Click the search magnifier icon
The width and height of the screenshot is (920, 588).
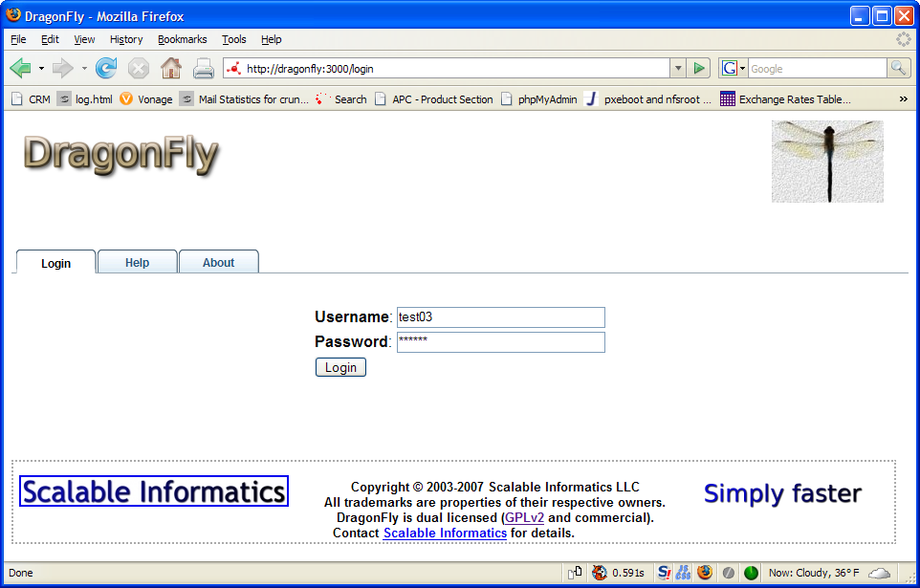click(x=898, y=69)
